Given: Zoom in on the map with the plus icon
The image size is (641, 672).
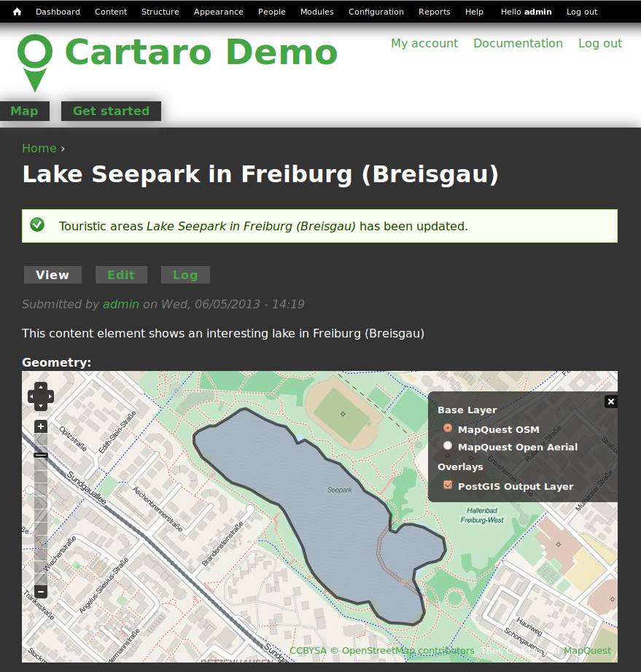Looking at the screenshot, I should (x=40, y=426).
